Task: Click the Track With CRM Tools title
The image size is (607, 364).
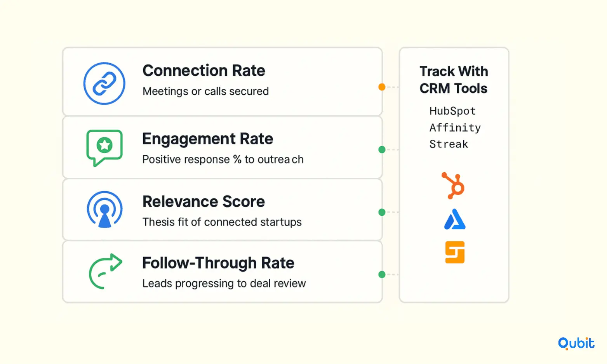Action: (x=454, y=80)
